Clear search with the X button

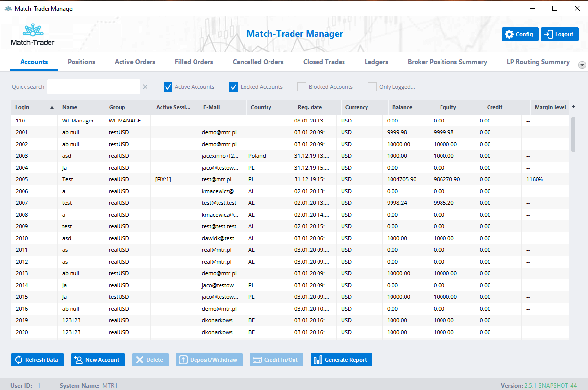tap(145, 86)
